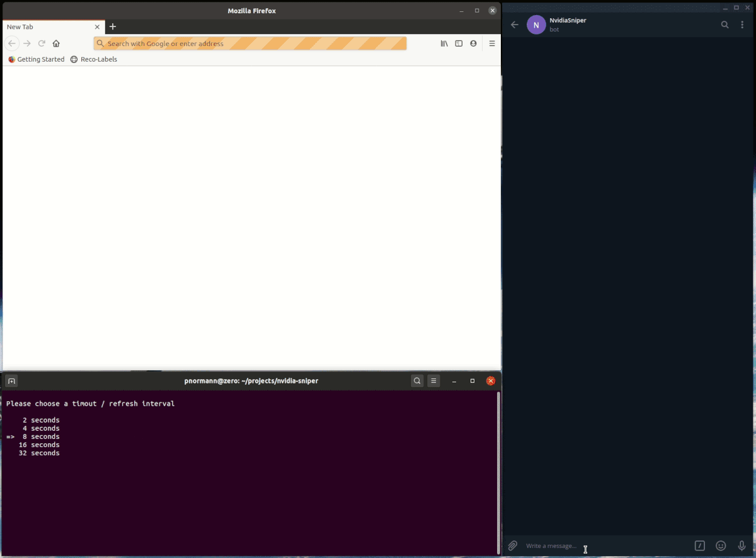Close the terminal window

(491, 381)
